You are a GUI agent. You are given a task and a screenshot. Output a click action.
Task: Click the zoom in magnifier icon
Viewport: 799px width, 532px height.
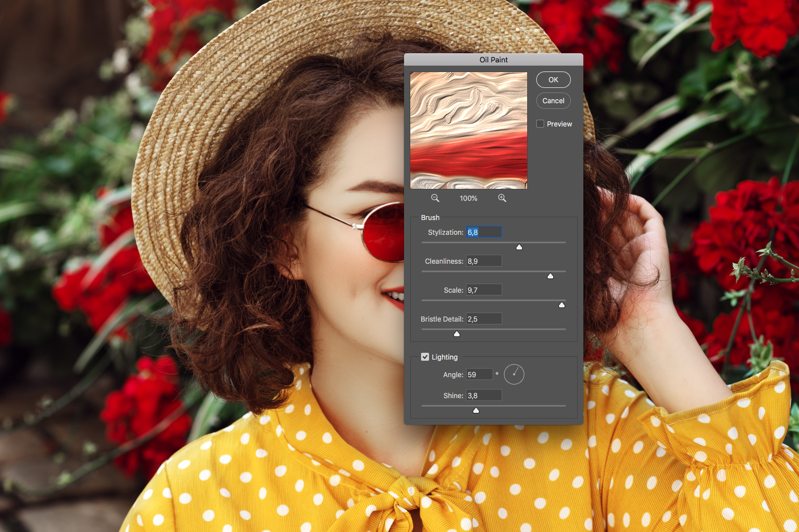click(x=502, y=198)
